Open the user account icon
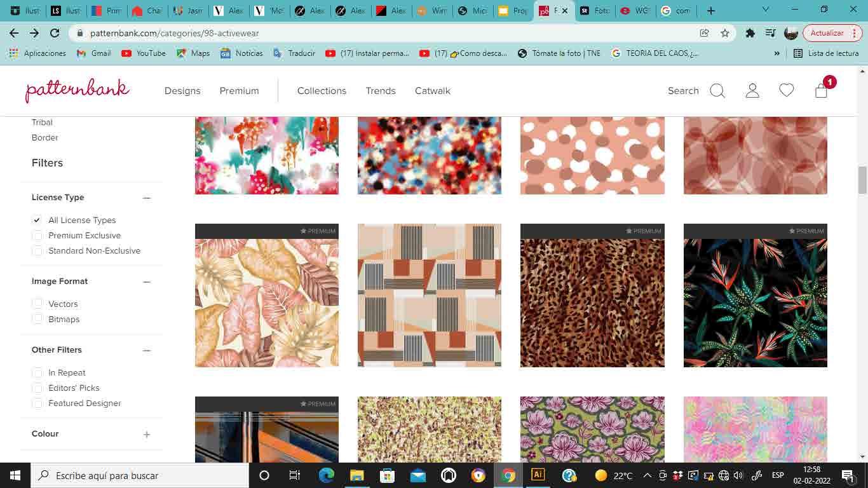Screen dimensions: 868x488 (x=752, y=90)
